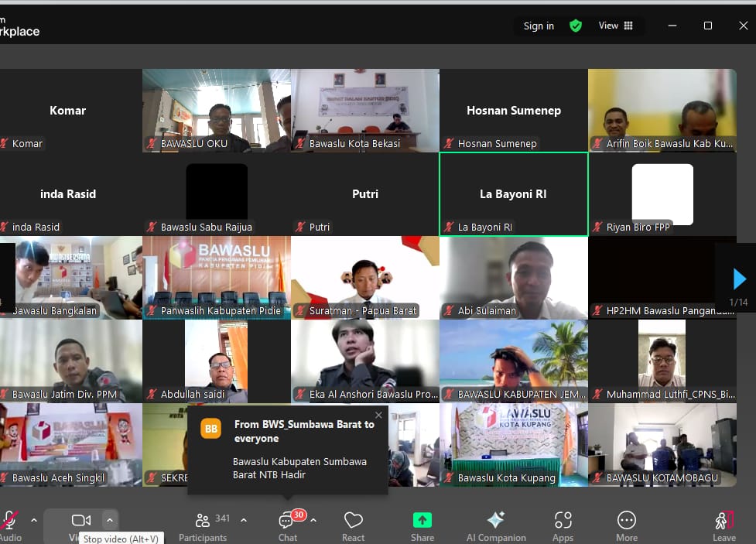Click the green meeting security shield
The image size is (756, 544).
(576, 26)
